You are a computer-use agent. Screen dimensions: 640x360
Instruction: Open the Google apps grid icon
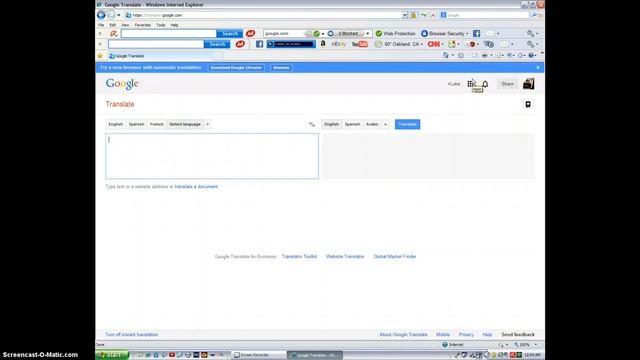coord(471,84)
